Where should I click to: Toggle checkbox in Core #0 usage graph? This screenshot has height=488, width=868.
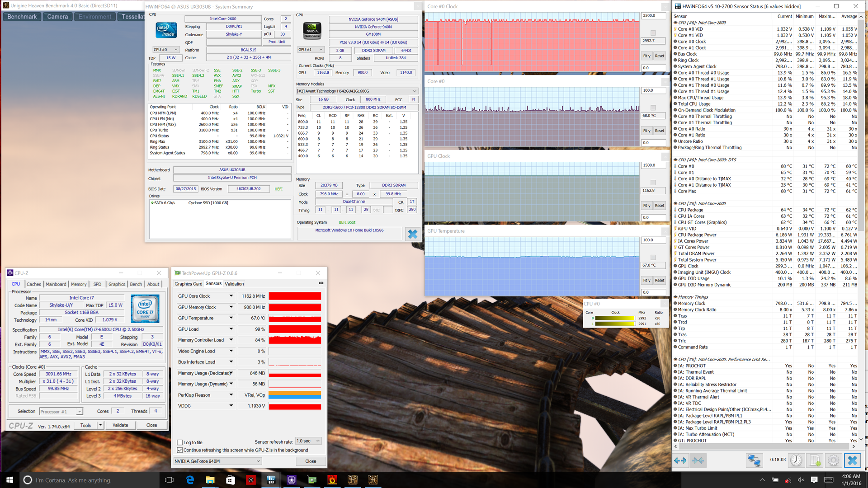(x=653, y=108)
